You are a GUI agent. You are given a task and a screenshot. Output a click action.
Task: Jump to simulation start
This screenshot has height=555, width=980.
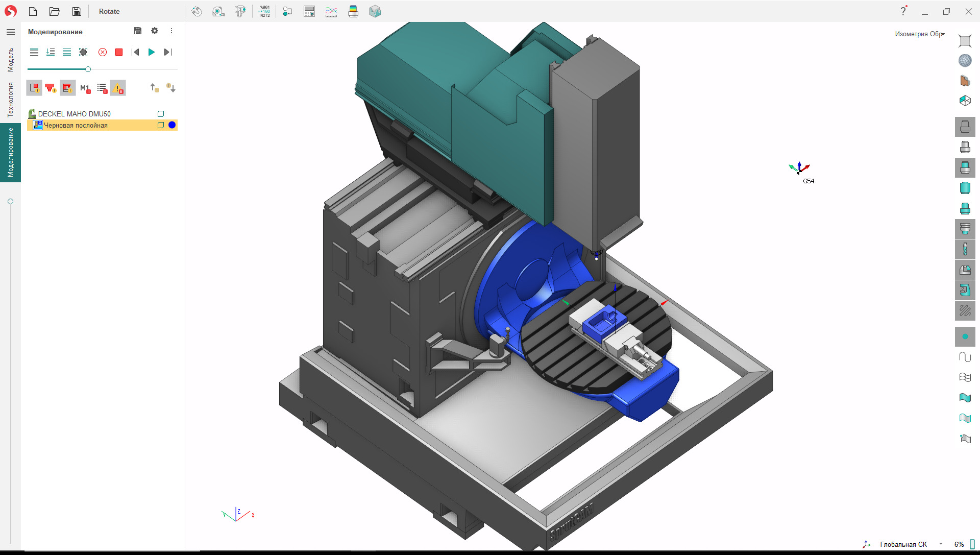[x=135, y=52]
